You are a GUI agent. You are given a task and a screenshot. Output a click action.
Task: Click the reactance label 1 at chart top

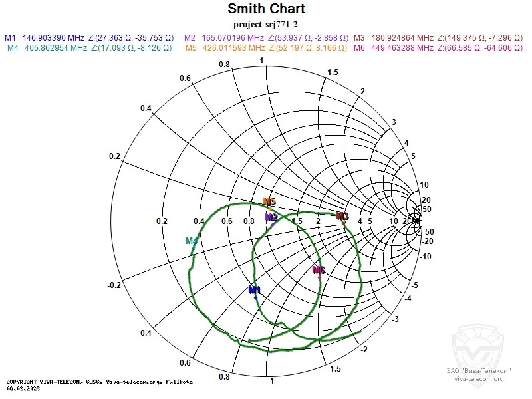(x=262, y=61)
